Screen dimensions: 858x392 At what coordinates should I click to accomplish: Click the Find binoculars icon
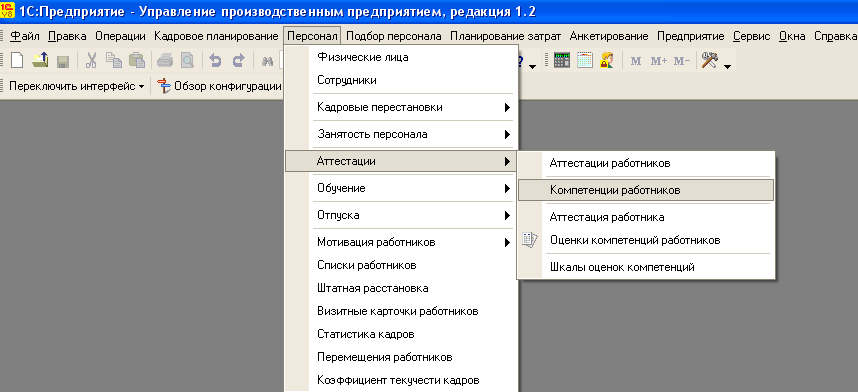(267, 61)
